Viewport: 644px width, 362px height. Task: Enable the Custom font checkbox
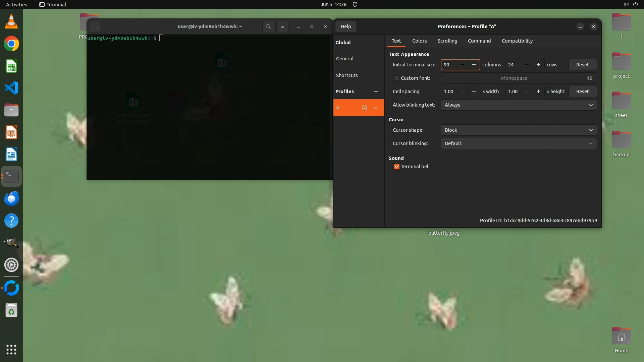point(397,78)
